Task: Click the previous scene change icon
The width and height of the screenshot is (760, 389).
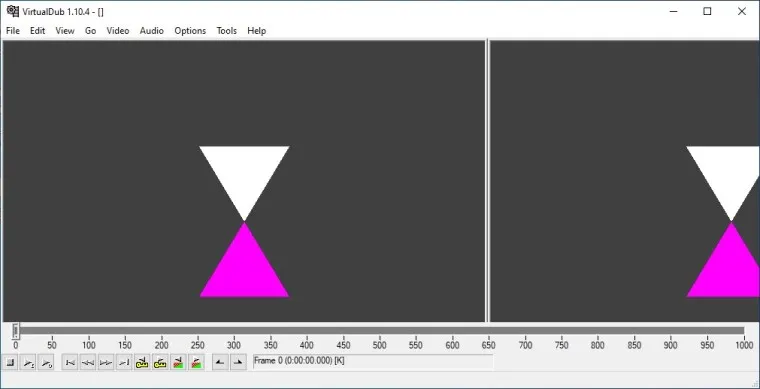Action: tap(178, 362)
